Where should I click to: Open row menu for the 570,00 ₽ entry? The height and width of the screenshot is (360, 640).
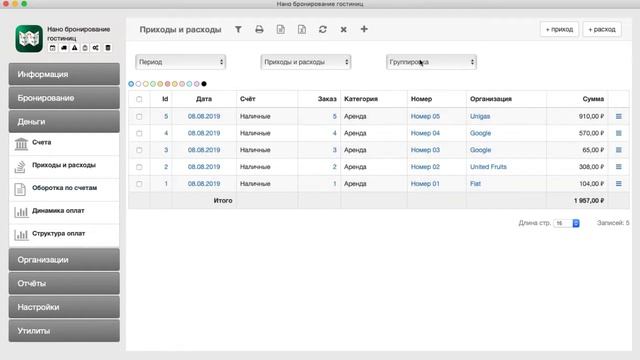tap(619, 133)
